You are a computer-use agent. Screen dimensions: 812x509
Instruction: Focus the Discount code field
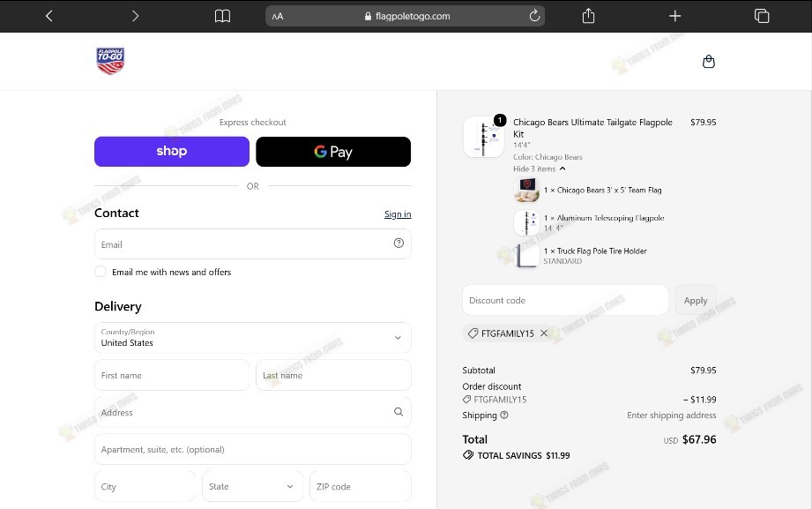click(565, 300)
